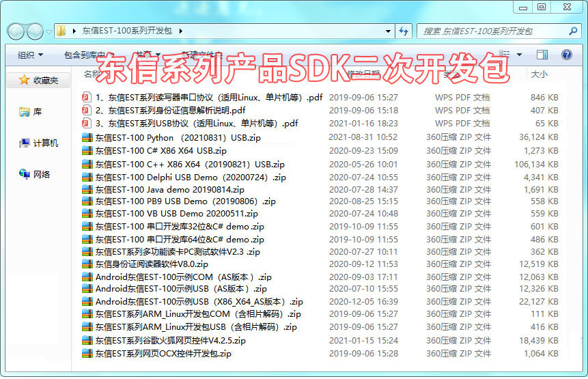Select file name 东信EST-100 VB USB Demo 20200511.zip
Image resolution: width=588 pixels, height=379 pixels.
(177, 213)
